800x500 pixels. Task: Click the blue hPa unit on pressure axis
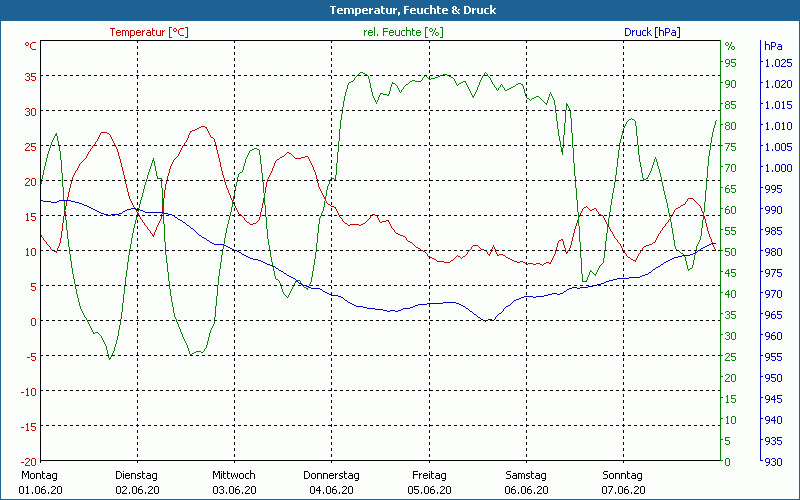pos(773,46)
